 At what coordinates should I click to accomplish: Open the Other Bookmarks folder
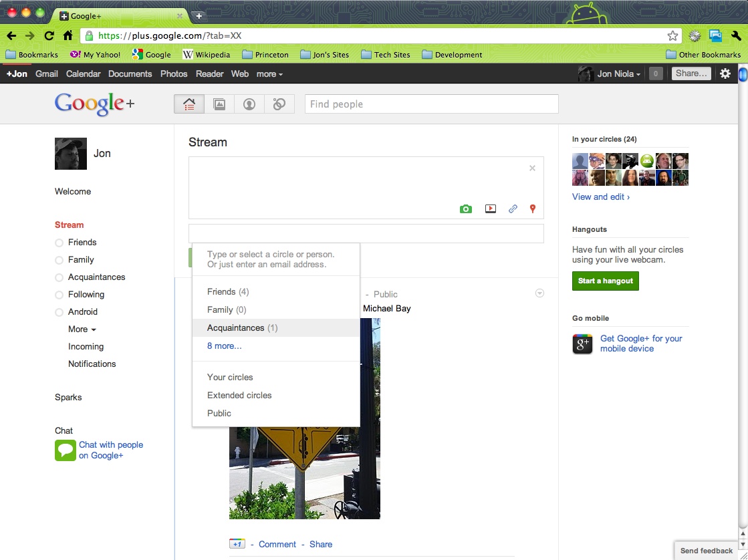point(703,54)
